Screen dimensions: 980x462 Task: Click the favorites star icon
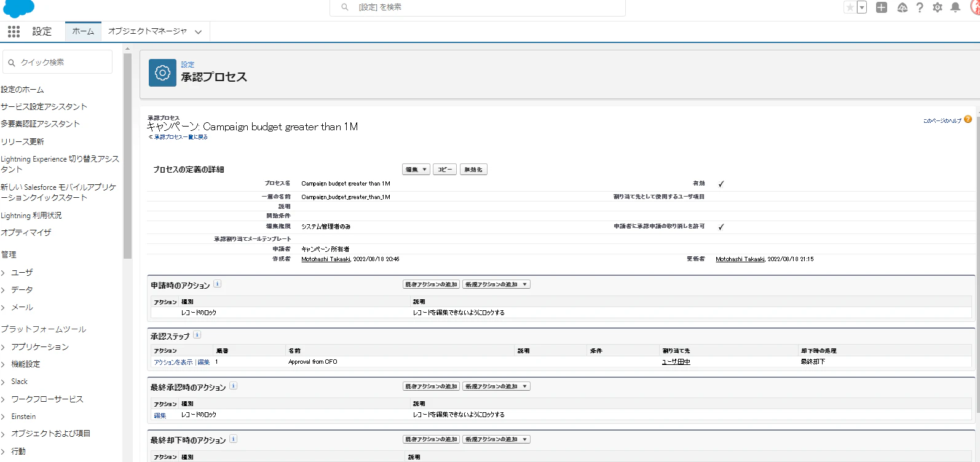click(850, 7)
